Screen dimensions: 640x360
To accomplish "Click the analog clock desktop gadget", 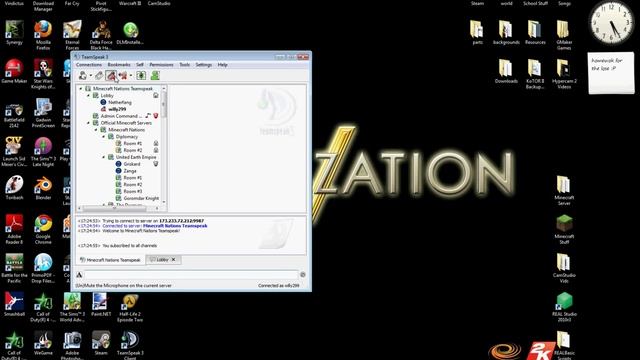I will click(x=611, y=22).
